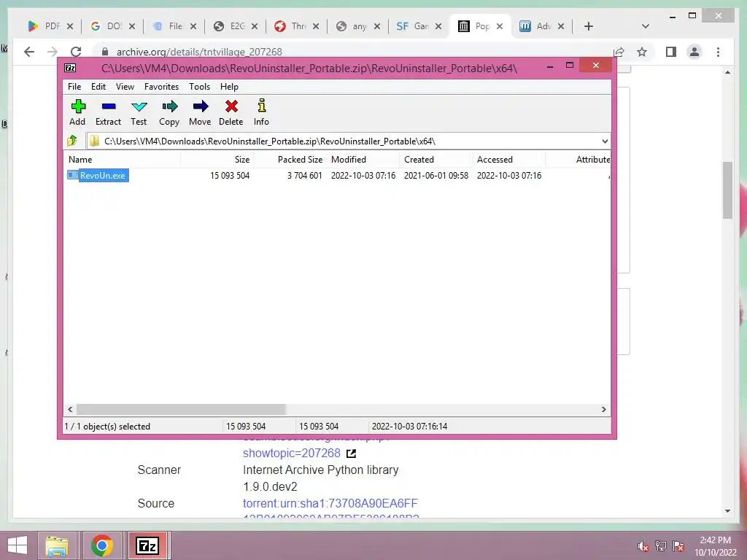Viewport: 747px width, 560px height.
Task: Open File Explorer from taskbar
Action: pos(57,545)
